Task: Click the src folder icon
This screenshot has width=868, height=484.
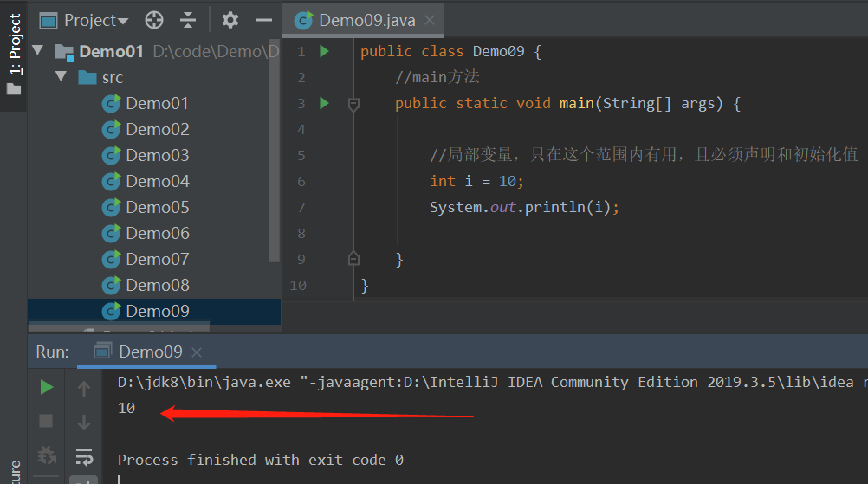Action: click(87, 77)
